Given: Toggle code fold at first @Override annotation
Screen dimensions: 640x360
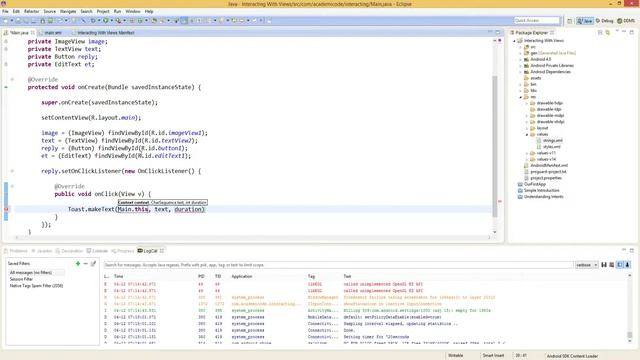Looking at the screenshot, I should [12, 79].
